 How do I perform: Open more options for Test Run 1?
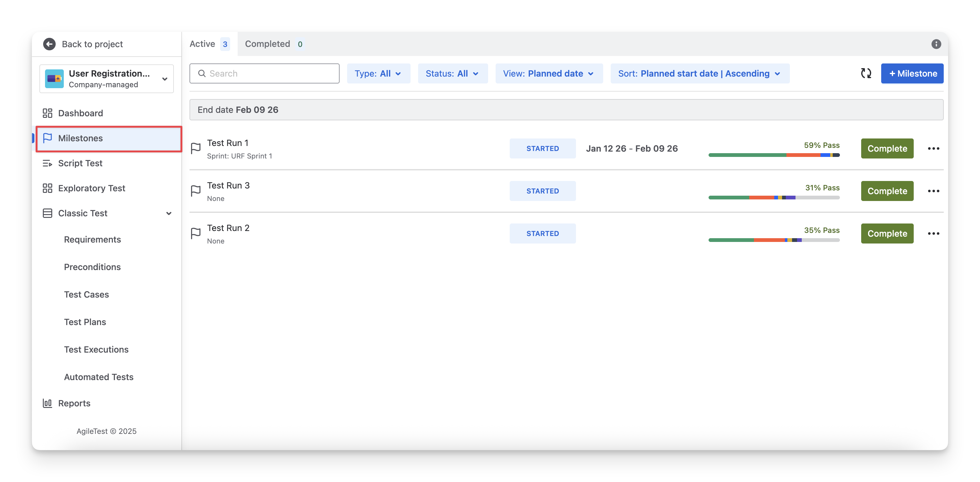pyautogui.click(x=933, y=149)
